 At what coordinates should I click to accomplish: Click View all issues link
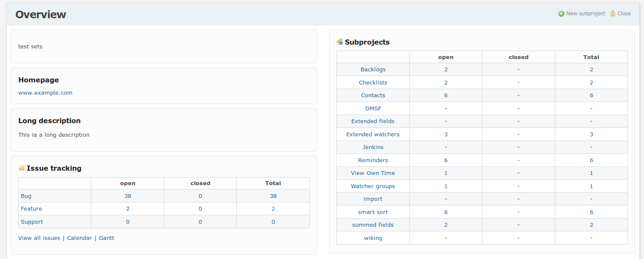39,238
